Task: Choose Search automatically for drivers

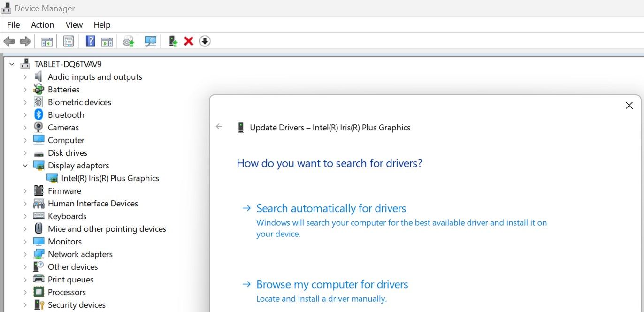Action: pyautogui.click(x=331, y=208)
